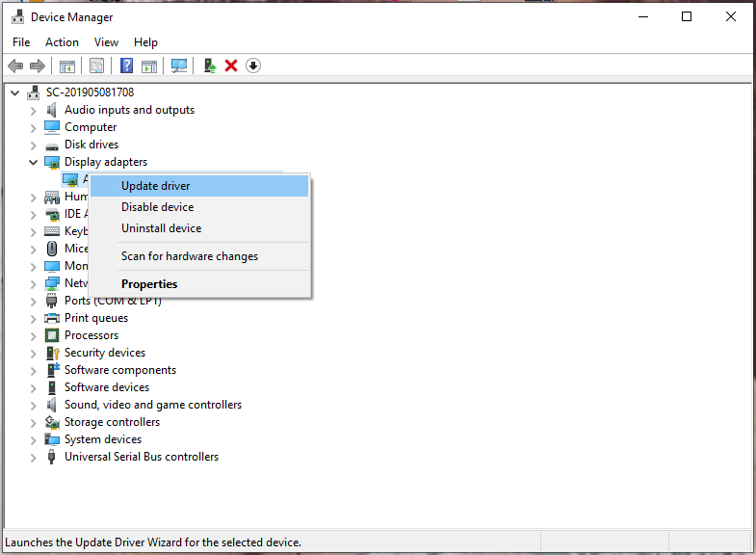Click the Properties sheet toolbar icon
The height and width of the screenshot is (555, 756).
click(x=96, y=66)
